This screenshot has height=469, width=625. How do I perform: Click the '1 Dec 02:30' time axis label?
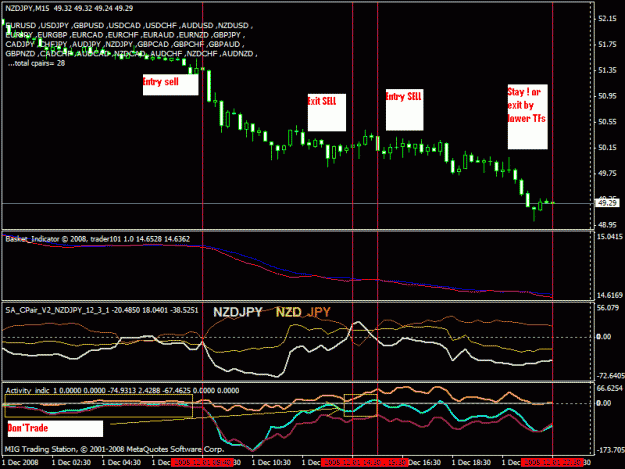click(x=71, y=462)
